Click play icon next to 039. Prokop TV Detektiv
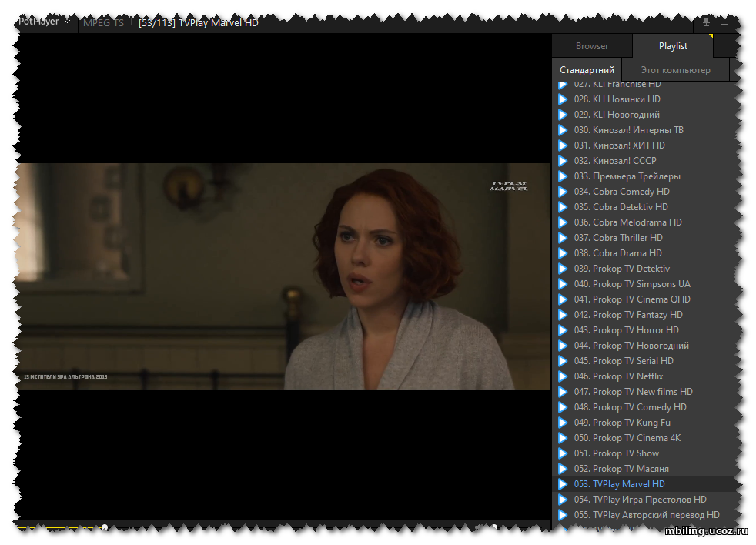The height and width of the screenshot is (545, 756). tap(563, 269)
